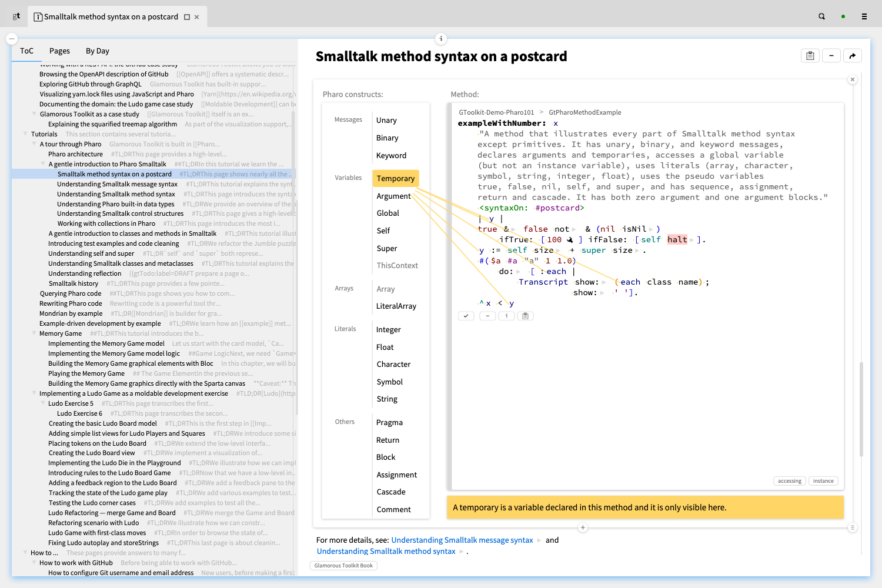Close the Smalltalk method syntax tab
This screenshot has width=882, height=588.
(197, 17)
